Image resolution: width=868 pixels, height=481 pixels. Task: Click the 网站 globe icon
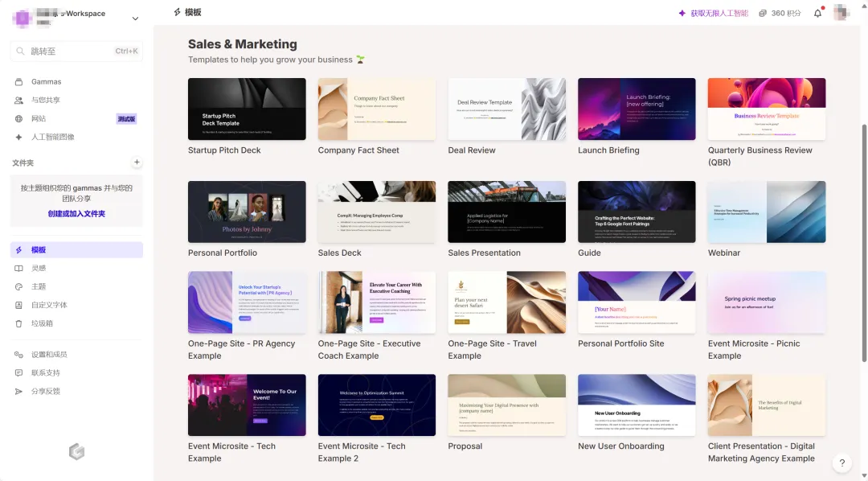coord(18,119)
